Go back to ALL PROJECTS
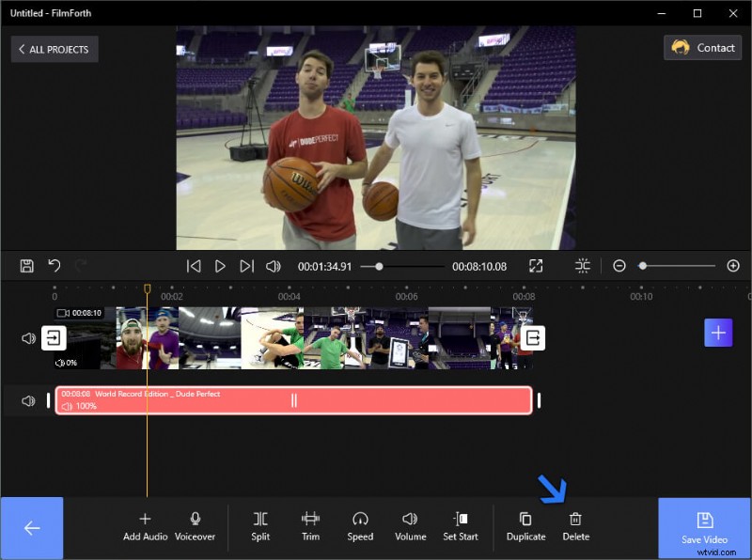Screen dimensions: 752x560 coord(54,49)
